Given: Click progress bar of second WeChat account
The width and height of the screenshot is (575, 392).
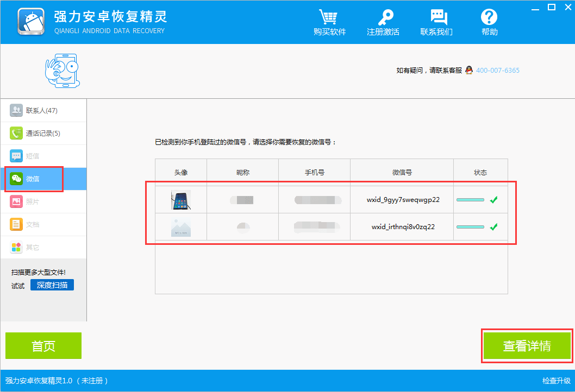Looking at the screenshot, I should click(470, 227).
